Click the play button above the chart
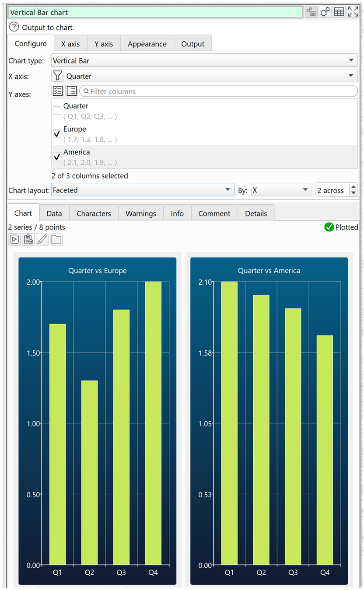The width and height of the screenshot is (364, 590). point(14,239)
